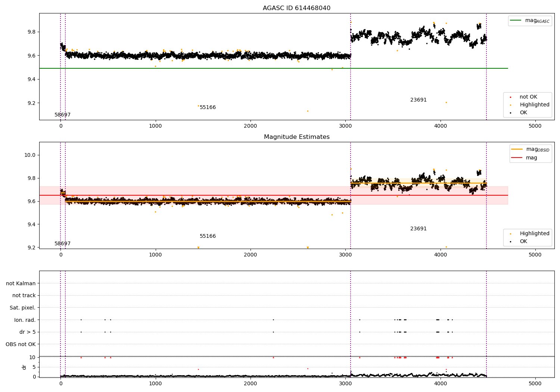Click the red "not OK" legend marker dot

(510, 97)
